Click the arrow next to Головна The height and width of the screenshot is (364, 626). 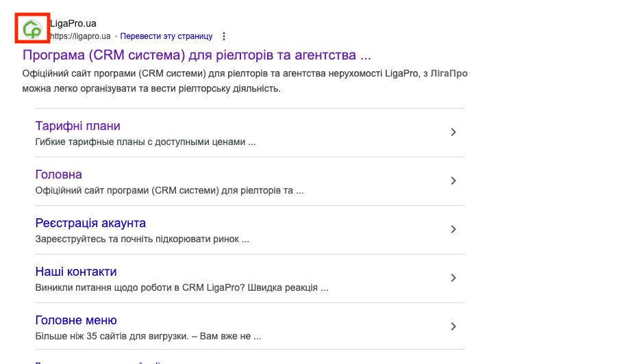(x=453, y=181)
